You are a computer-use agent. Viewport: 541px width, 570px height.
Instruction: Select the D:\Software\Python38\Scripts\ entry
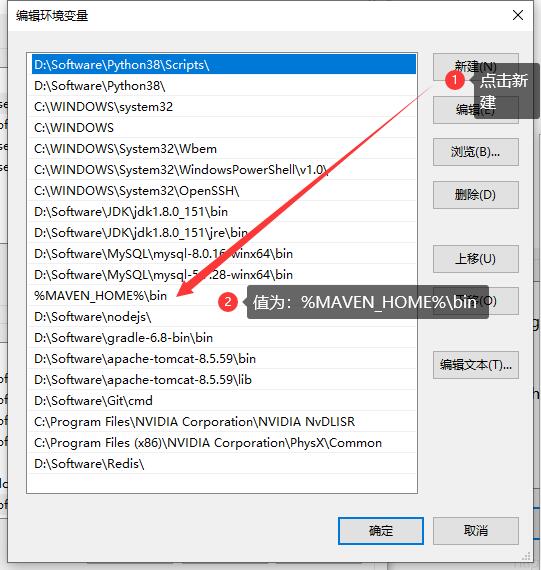click(224, 64)
